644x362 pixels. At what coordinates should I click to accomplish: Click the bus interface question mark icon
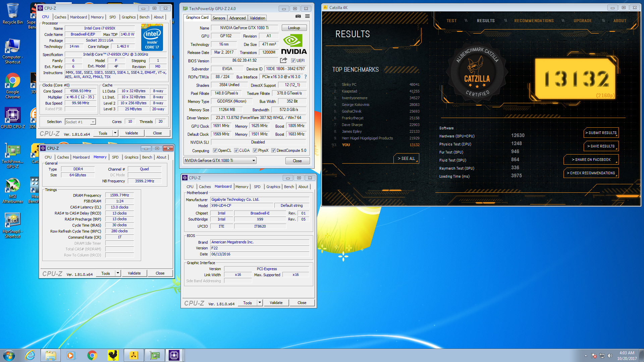click(305, 77)
